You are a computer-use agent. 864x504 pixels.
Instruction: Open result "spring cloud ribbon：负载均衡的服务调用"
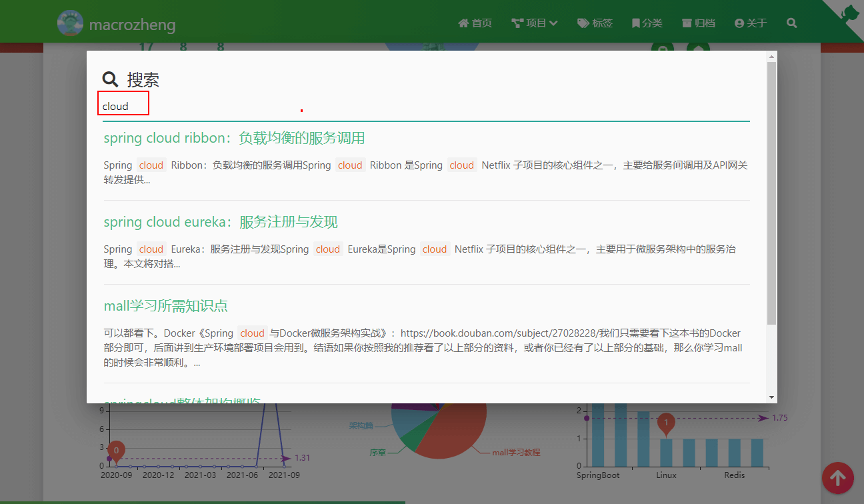pyautogui.click(x=235, y=138)
